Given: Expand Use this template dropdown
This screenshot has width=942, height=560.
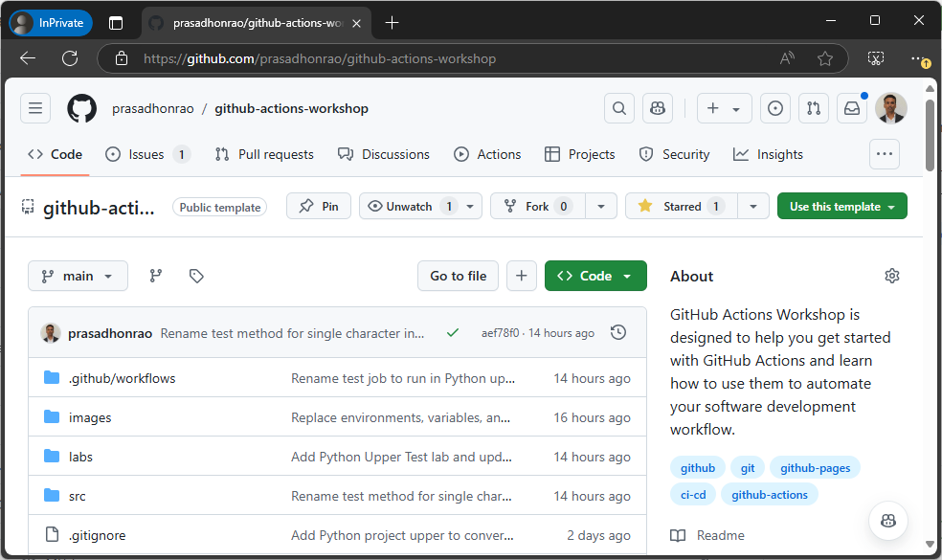Looking at the screenshot, I should click(x=841, y=206).
